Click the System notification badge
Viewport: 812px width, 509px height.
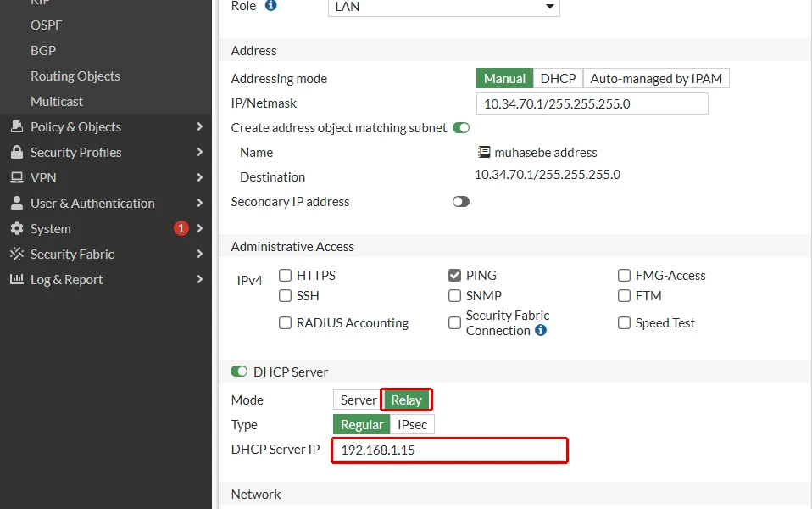point(181,228)
